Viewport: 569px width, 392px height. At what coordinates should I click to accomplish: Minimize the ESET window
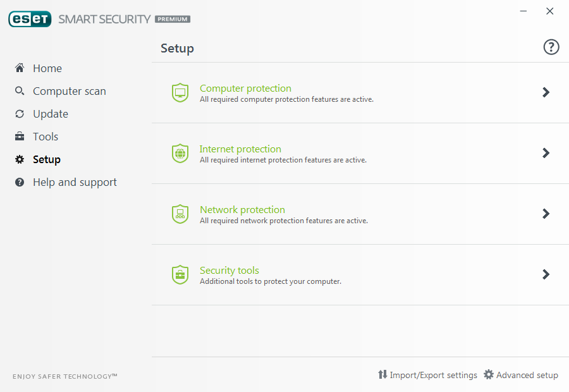pyautogui.click(x=523, y=11)
